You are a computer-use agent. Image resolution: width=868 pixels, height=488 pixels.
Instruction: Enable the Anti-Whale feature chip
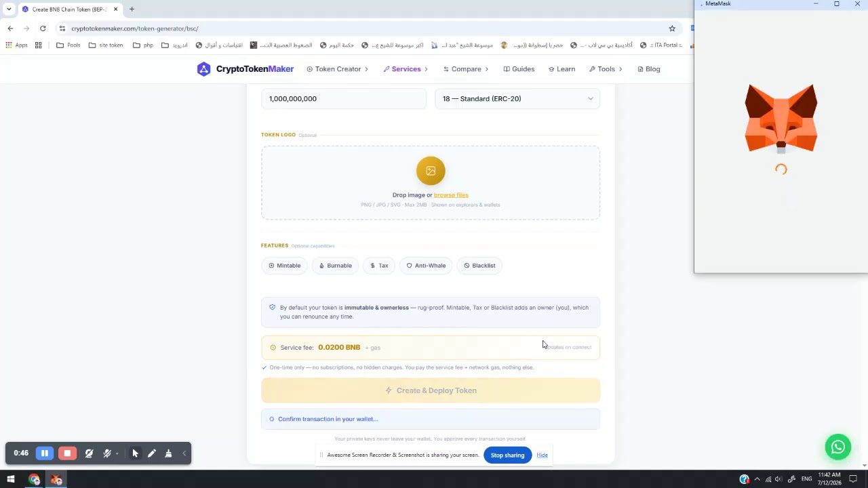[426, 266]
